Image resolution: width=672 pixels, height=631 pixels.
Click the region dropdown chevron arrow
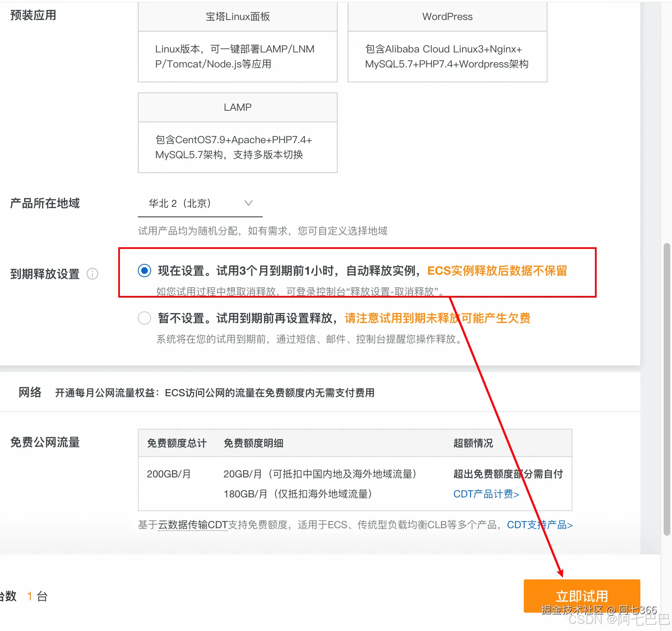248,204
